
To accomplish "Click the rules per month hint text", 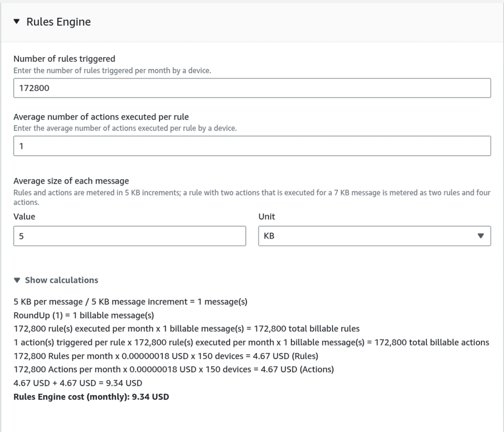I will [x=112, y=71].
